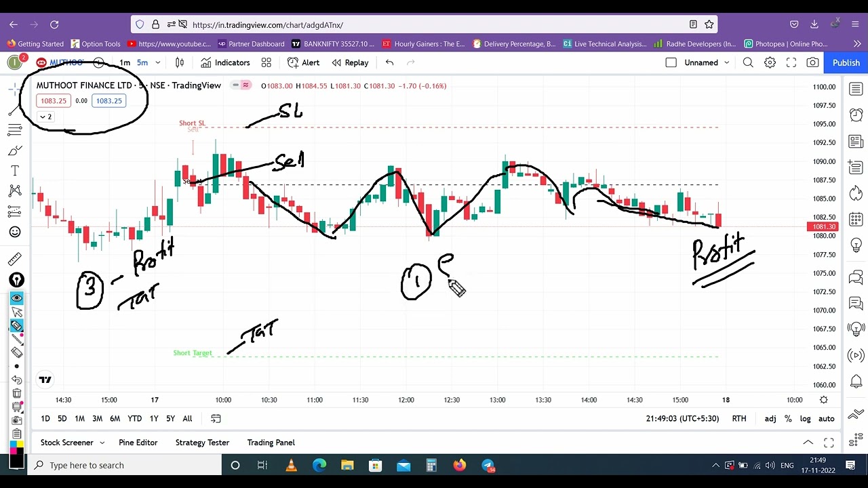
Task: Open the alerts clock panel in sidebar
Action: pos(856,115)
